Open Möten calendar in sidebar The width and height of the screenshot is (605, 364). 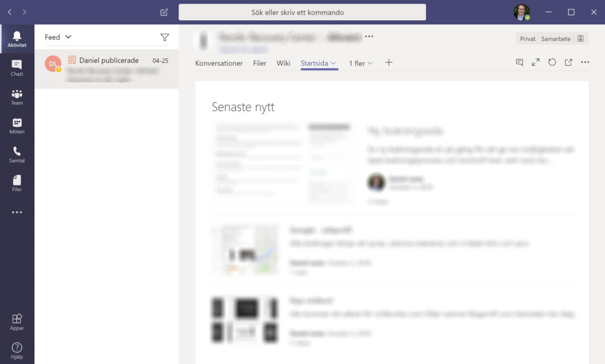tap(17, 126)
